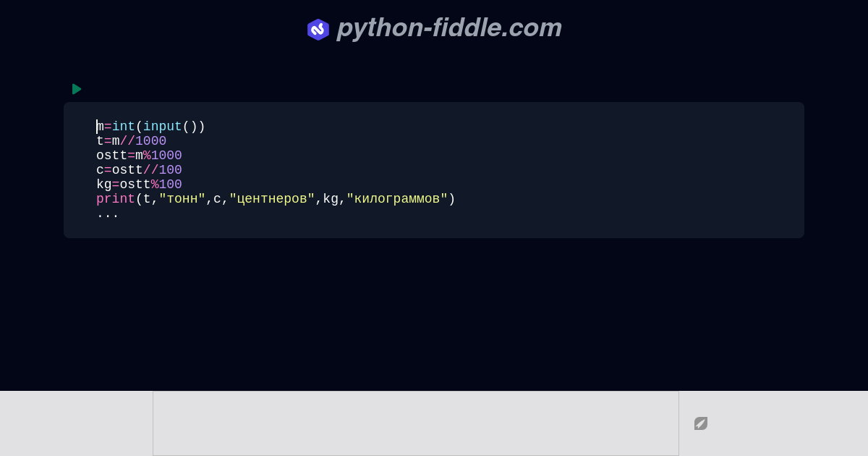
Task: Click the string "тонн" in the print statement
Action: point(182,199)
